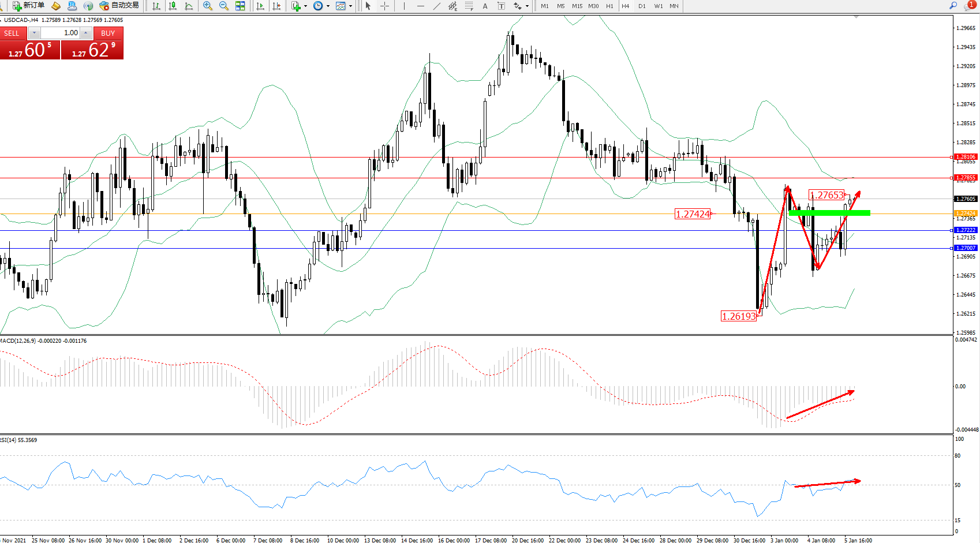Image resolution: width=980 pixels, height=543 pixels.
Task: Click the 1.00 lot volume field
Action: 60,33
